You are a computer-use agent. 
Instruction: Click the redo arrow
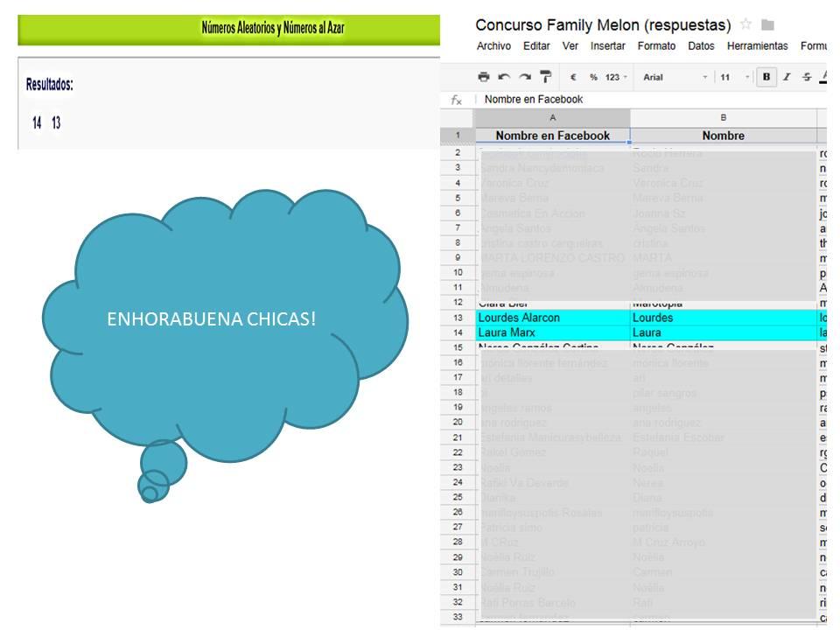[525, 77]
